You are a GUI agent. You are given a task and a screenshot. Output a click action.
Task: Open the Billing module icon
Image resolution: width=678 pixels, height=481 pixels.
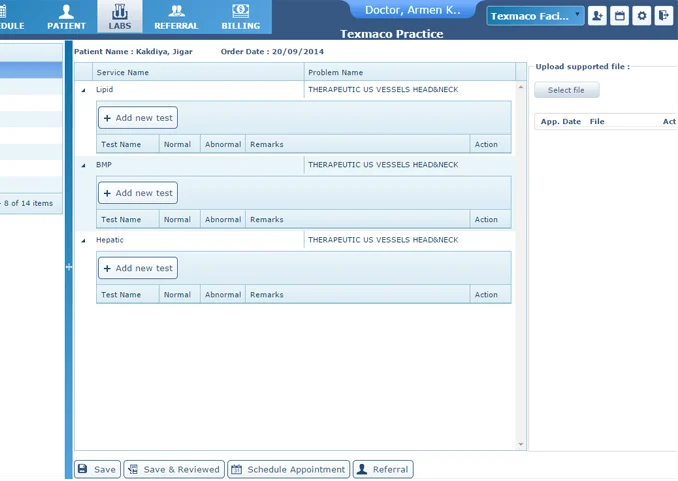pyautogui.click(x=240, y=16)
